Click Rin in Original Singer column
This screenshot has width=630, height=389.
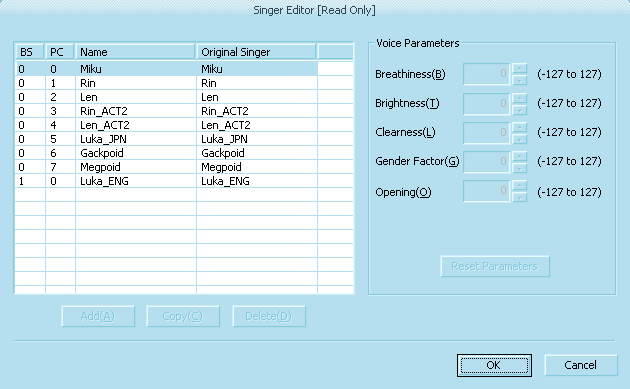(209, 83)
